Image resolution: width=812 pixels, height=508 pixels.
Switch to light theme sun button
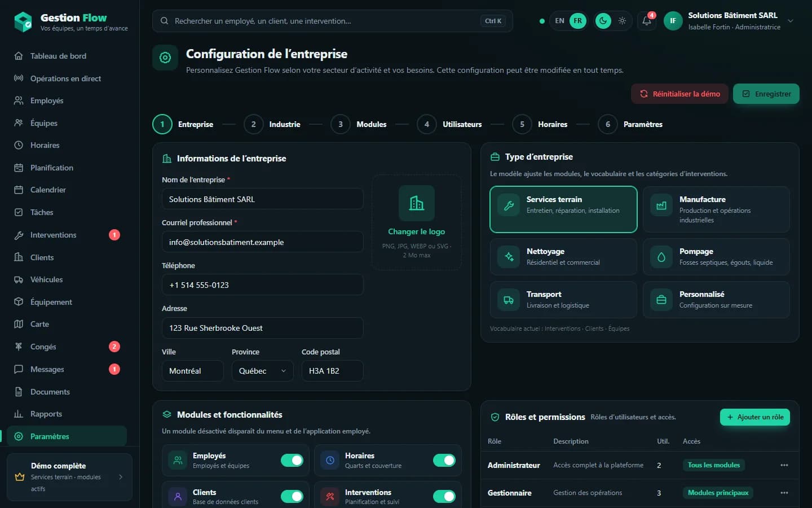[622, 21]
